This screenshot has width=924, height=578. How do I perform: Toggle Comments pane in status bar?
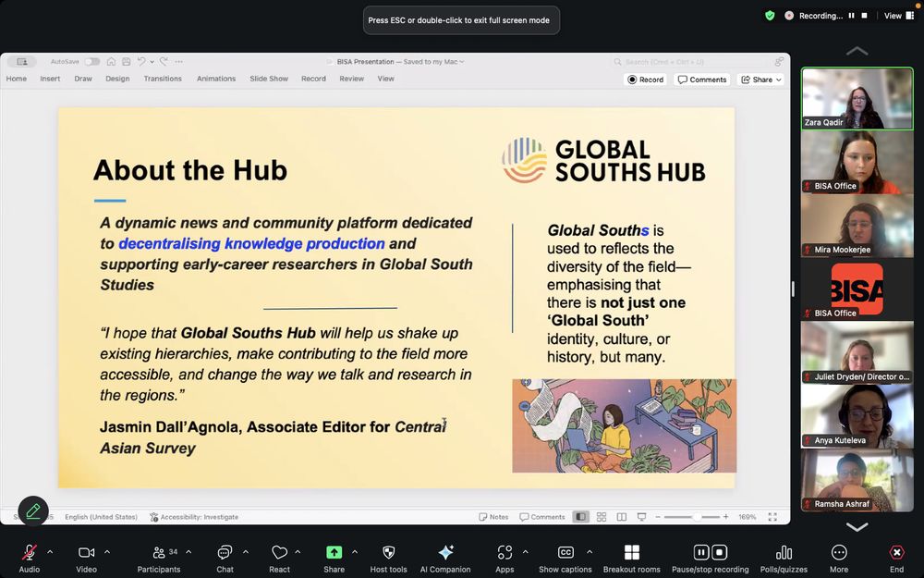(542, 517)
